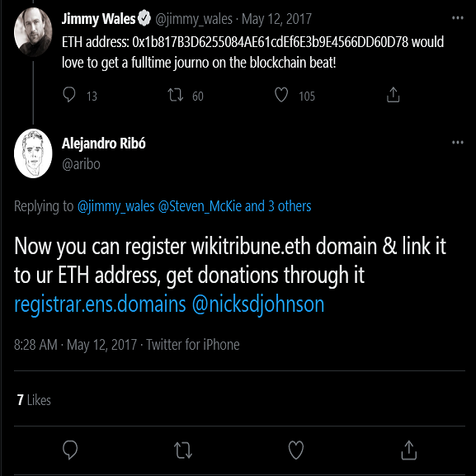Screen dimensions: 476x476
Task: Reply to Alejandro Ribó's tweet
Action: tap(70, 450)
